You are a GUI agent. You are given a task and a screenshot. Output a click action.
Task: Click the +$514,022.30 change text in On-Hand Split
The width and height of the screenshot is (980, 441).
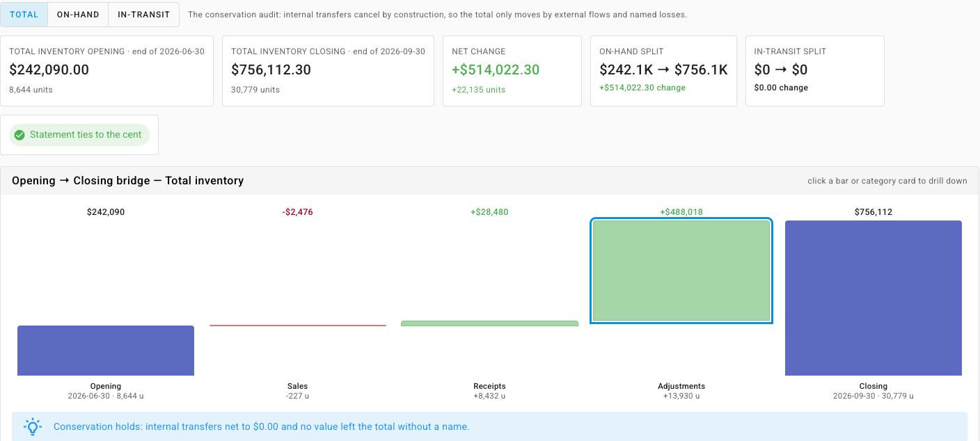coord(642,88)
